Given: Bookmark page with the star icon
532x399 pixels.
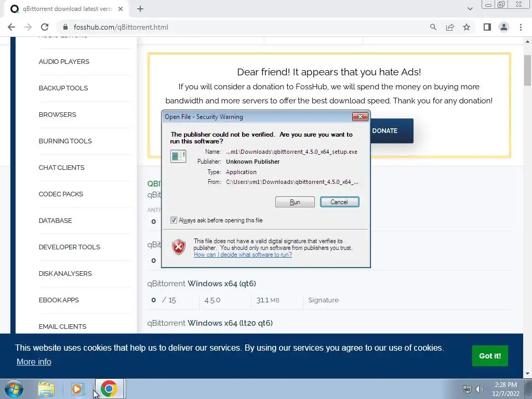Looking at the screenshot, I should click(x=467, y=27).
